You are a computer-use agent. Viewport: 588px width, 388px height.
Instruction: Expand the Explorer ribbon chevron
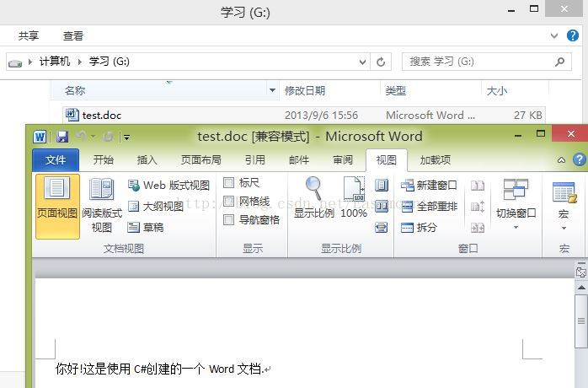[553, 36]
